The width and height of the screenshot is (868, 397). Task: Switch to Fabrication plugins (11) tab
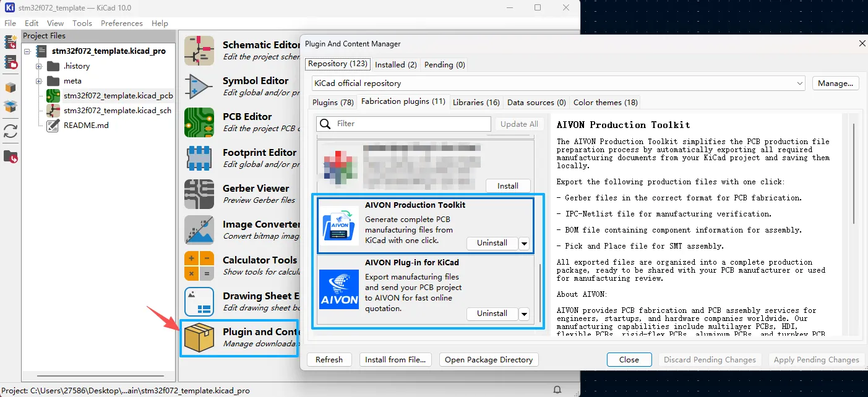point(403,101)
